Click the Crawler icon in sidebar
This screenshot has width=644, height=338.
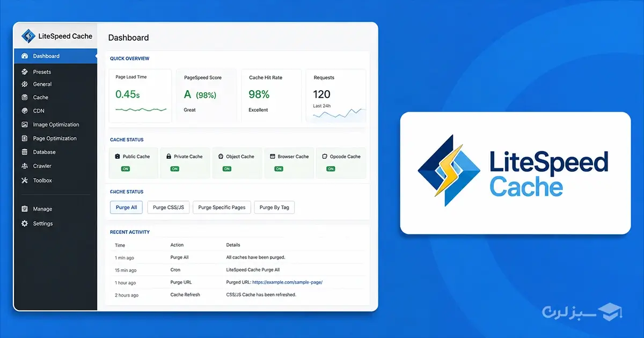point(24,166)
